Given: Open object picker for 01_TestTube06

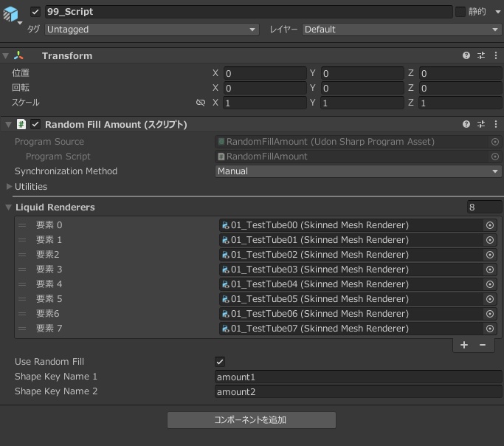Looking at the screenshot, I should (490, 314).
